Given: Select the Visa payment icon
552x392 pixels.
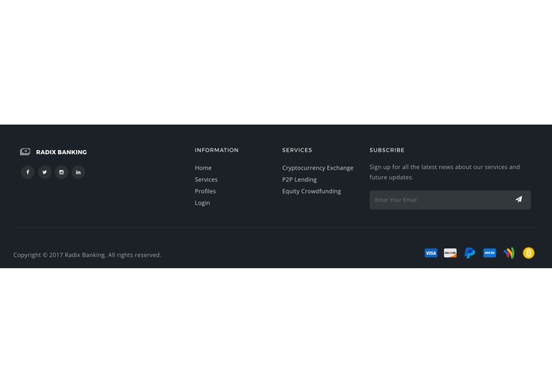Looking at the screenshot, I should [x=431, y=253].
